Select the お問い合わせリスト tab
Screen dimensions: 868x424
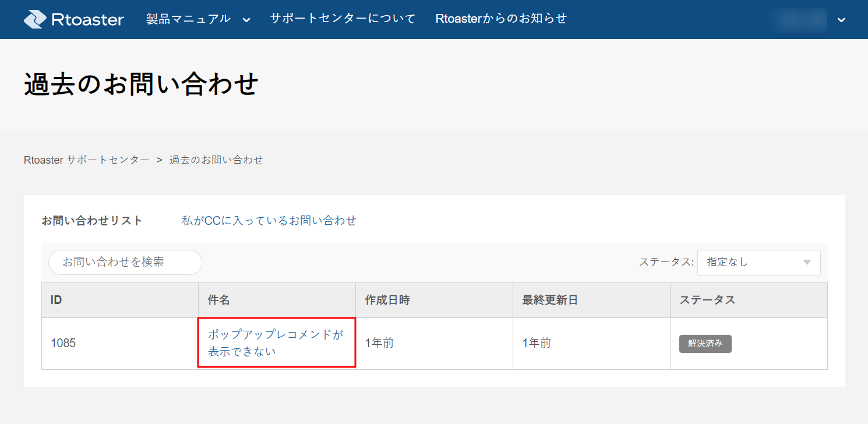pyautogui.click(x=92, y=221)
